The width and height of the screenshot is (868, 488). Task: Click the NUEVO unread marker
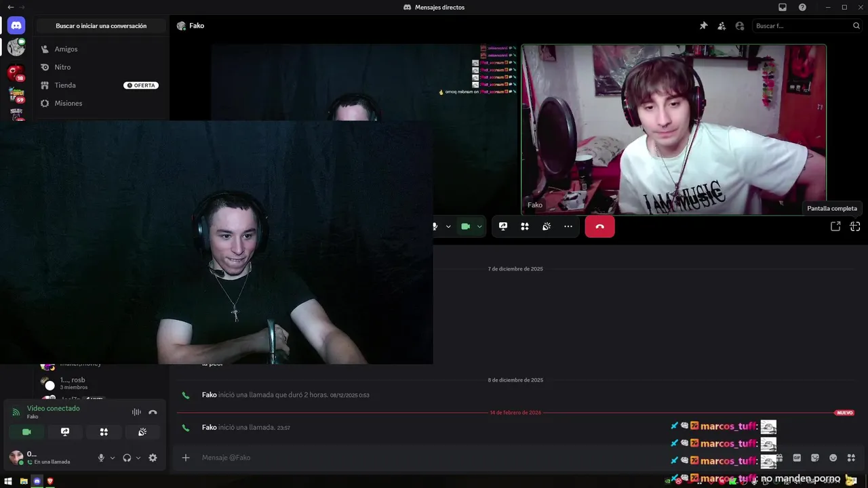pos(844,412)
